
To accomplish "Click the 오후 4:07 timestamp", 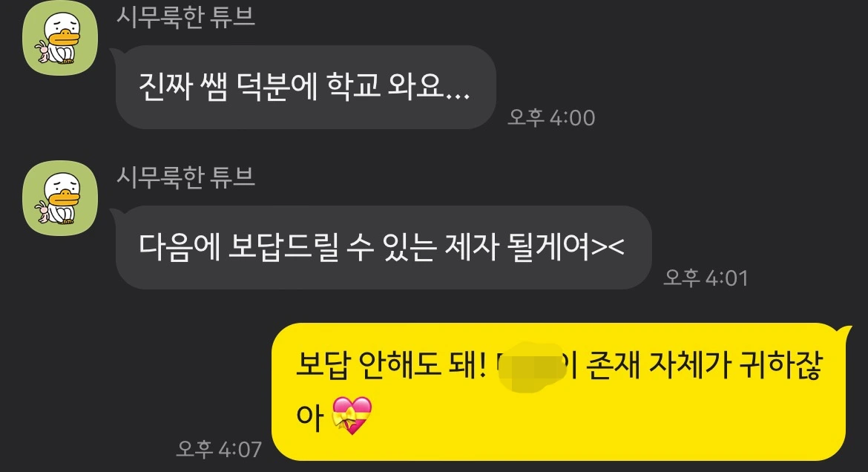I will (219, 449).
